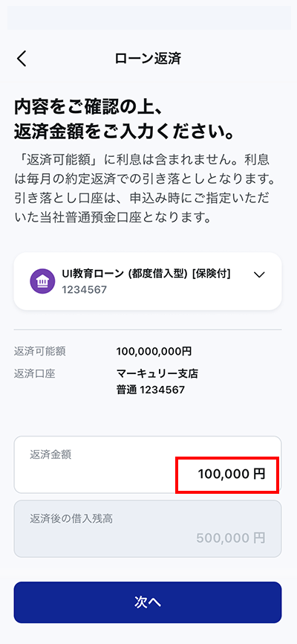Click the 内容をご確認の上 heading line
The image size is (297, 644).
pos(89,108)
